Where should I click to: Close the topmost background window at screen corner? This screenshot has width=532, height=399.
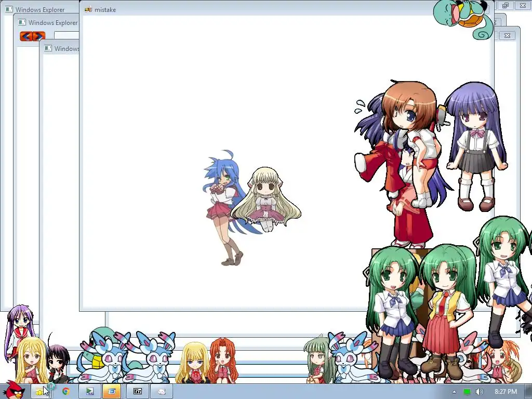coord(523,5)
